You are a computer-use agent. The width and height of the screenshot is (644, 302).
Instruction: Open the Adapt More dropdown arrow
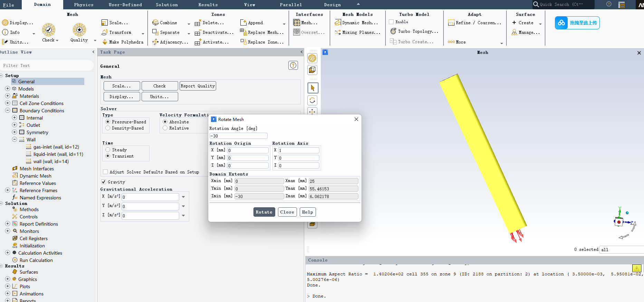(x=502, y=43)
